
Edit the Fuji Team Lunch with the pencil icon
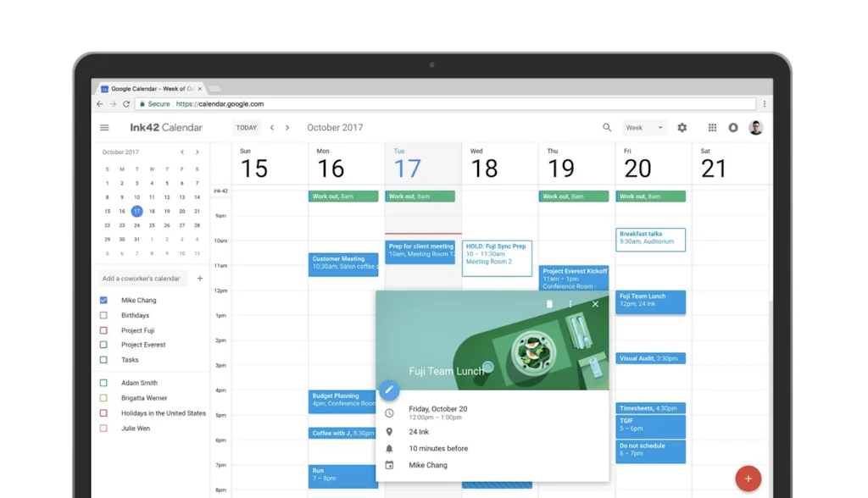click(x=388, y=390)
